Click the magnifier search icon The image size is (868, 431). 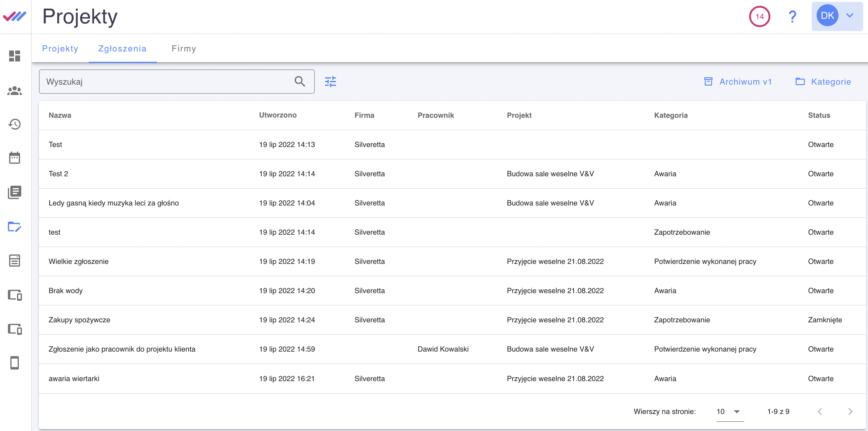[x=300, y=82]
